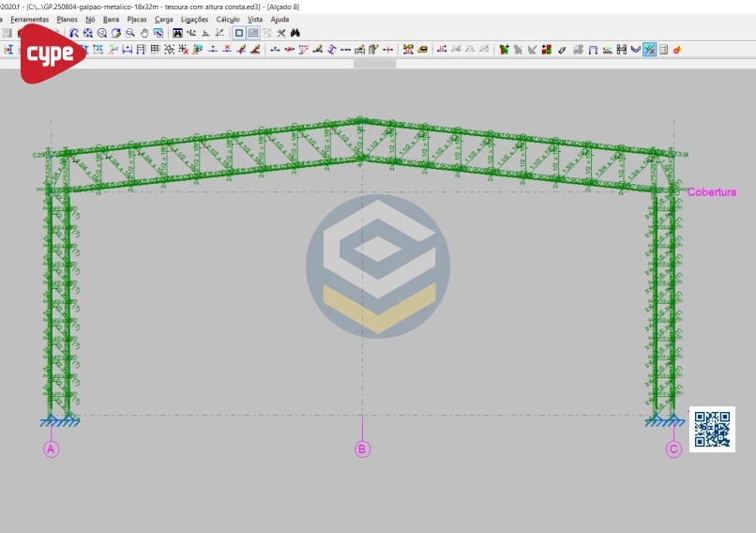Expand the Ligações menu
The width and height of the screenshot is (756, 533).
coord(194,19)
